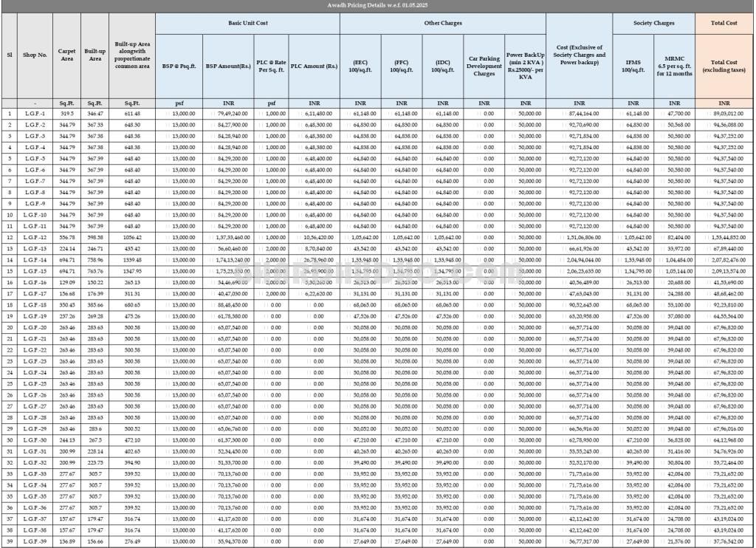Select total cost '64,55,564.00' for L.G.F.-19
This screenshot has width=756, height=548.
(724, 316)
